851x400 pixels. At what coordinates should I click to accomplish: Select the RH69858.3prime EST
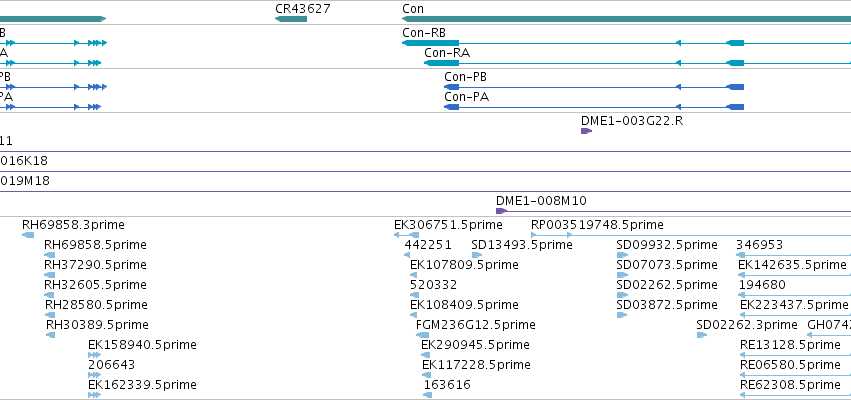[28, 234]
